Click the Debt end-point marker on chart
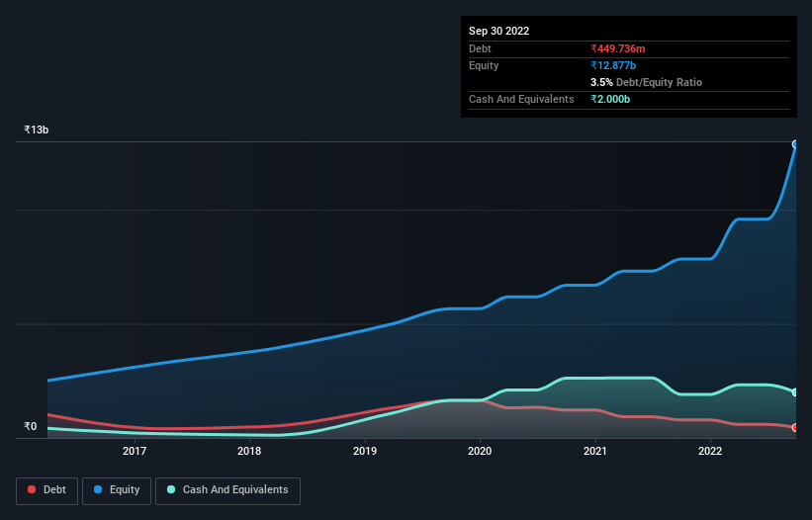The image size is (812, 520). [795, 427]
